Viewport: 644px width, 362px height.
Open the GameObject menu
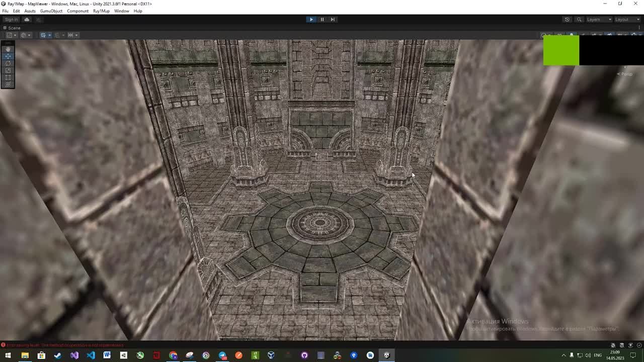click(51, 11)
